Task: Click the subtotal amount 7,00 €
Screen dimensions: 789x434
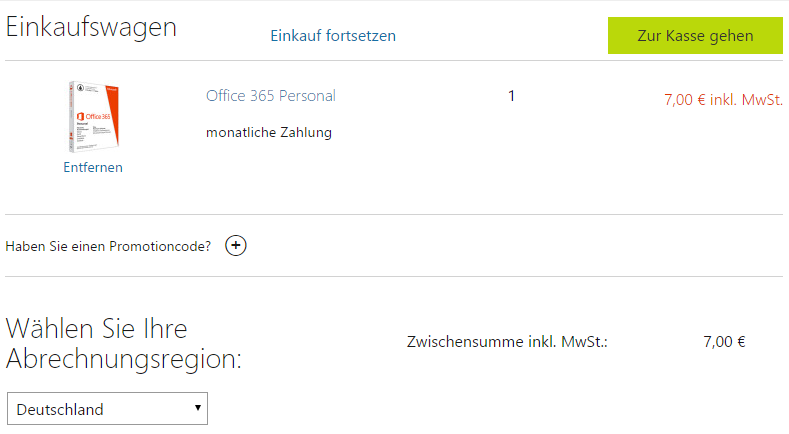Action: click(724, 342)
